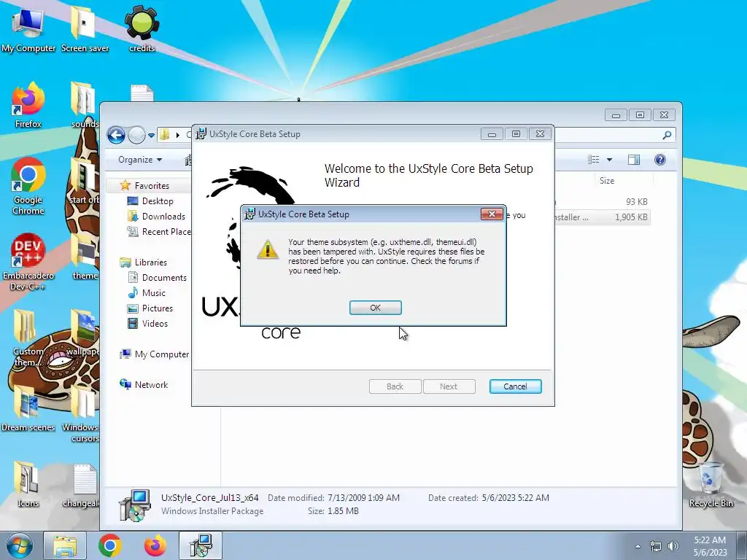Click the credits desktop icon

[142, 30]
